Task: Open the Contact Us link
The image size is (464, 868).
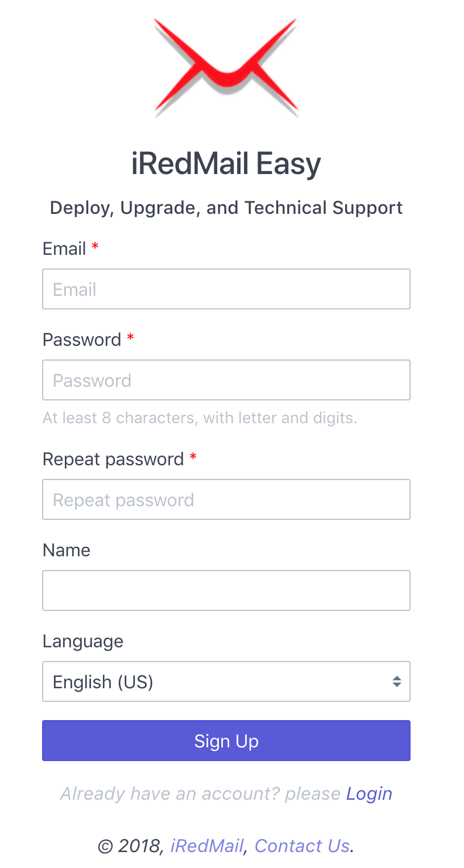Action: [302, 846]
